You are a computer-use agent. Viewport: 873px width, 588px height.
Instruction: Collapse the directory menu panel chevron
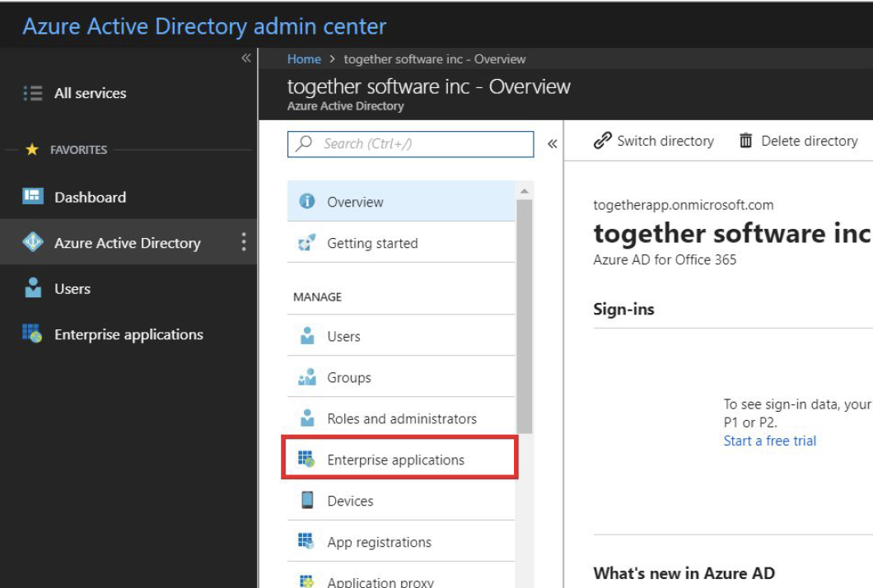pos(553,144)
